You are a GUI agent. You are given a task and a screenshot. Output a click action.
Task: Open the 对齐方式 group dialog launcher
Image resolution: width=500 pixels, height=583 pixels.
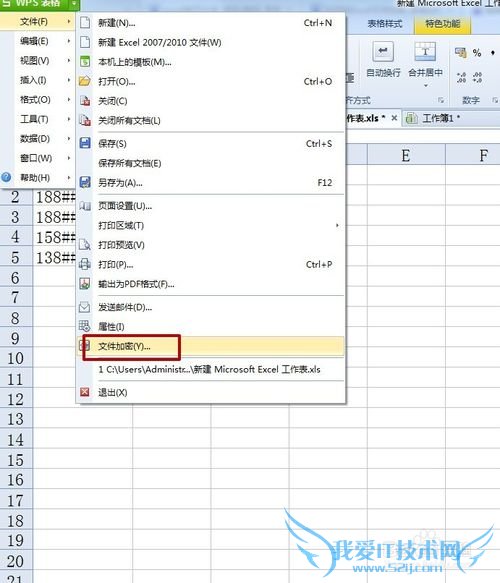tap(441, 100)
